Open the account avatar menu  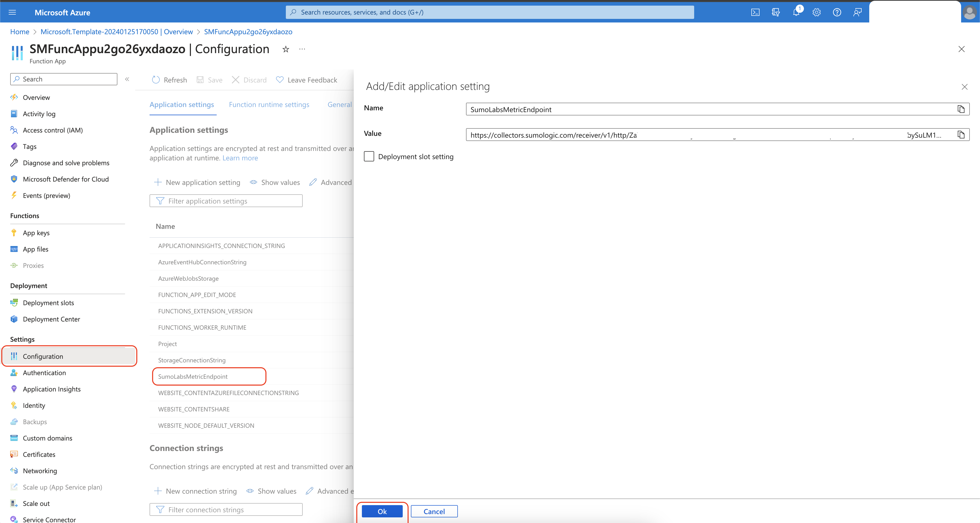(969, 12)
